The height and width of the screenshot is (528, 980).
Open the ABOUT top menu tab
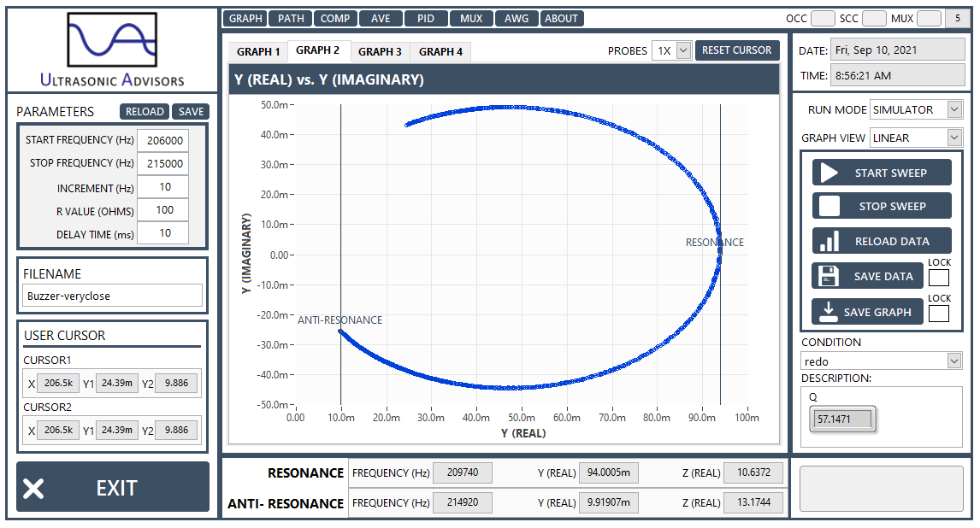561,19
